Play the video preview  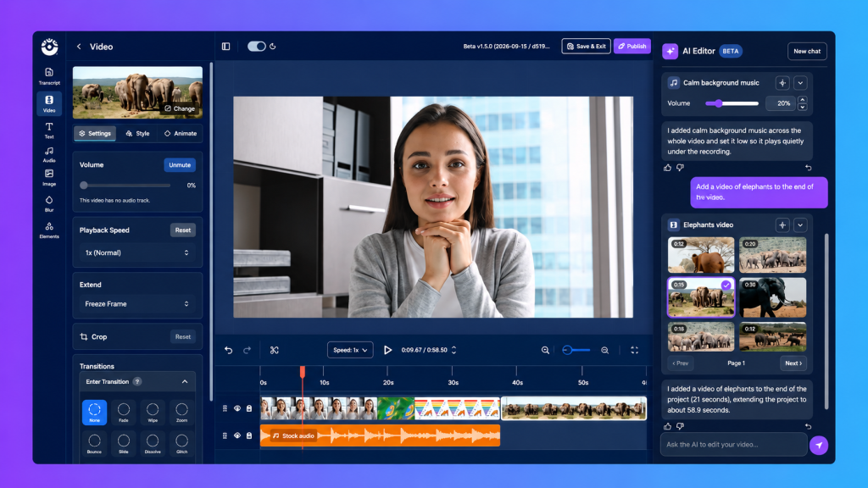tap(387, 350)
